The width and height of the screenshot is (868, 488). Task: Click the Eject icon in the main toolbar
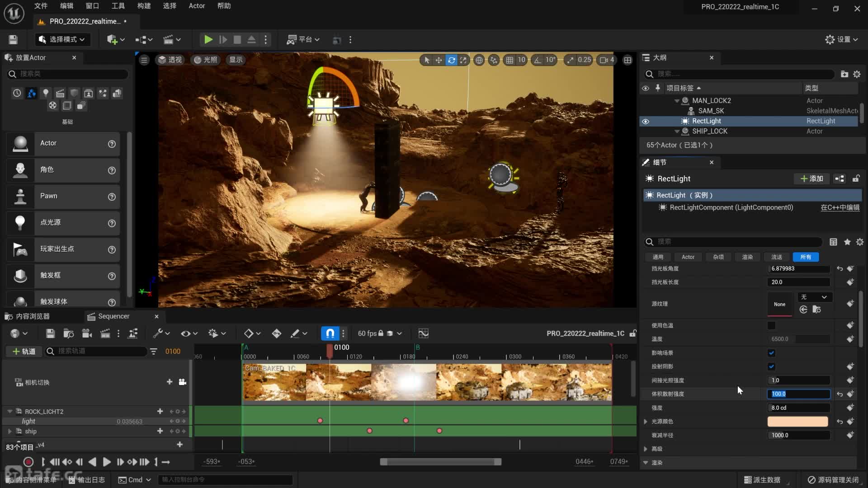(251, 40)
